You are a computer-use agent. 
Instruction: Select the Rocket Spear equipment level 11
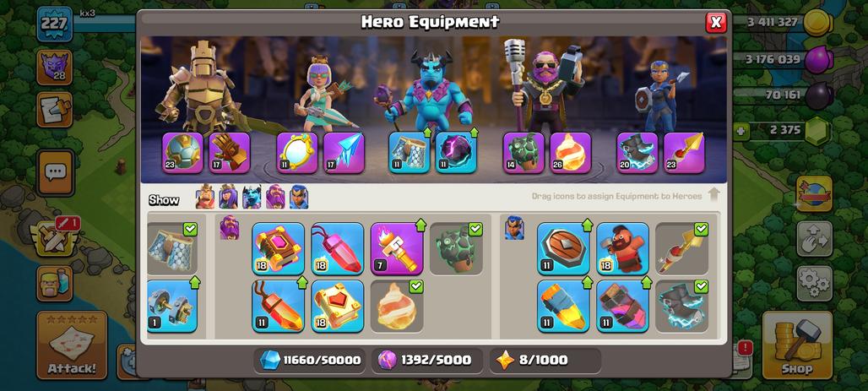[563, 307]
